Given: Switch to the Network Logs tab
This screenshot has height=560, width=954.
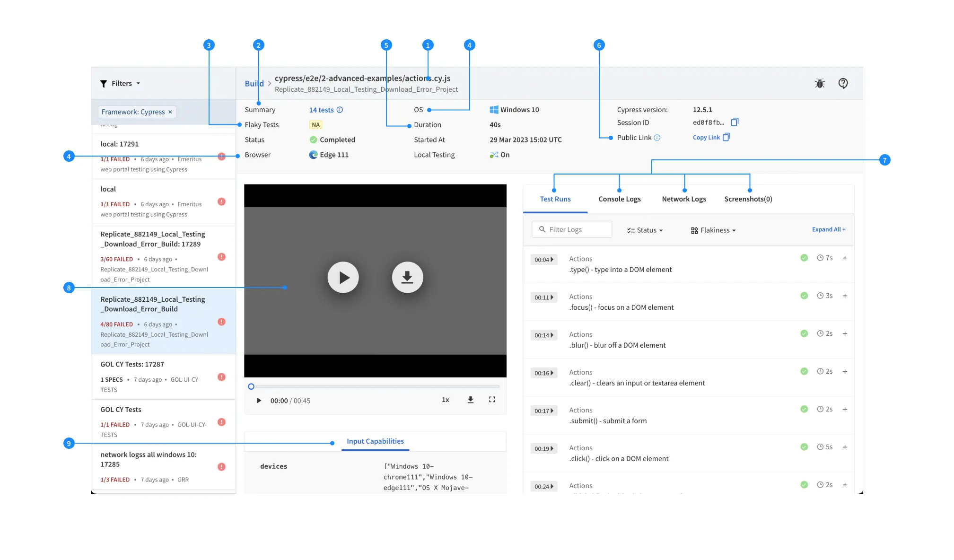Looking at the screenshot, I should (683, 199).
